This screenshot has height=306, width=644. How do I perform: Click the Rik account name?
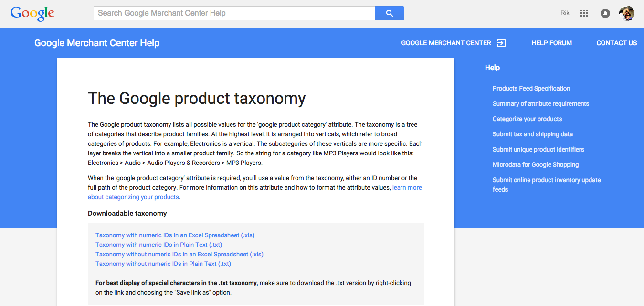565,13
